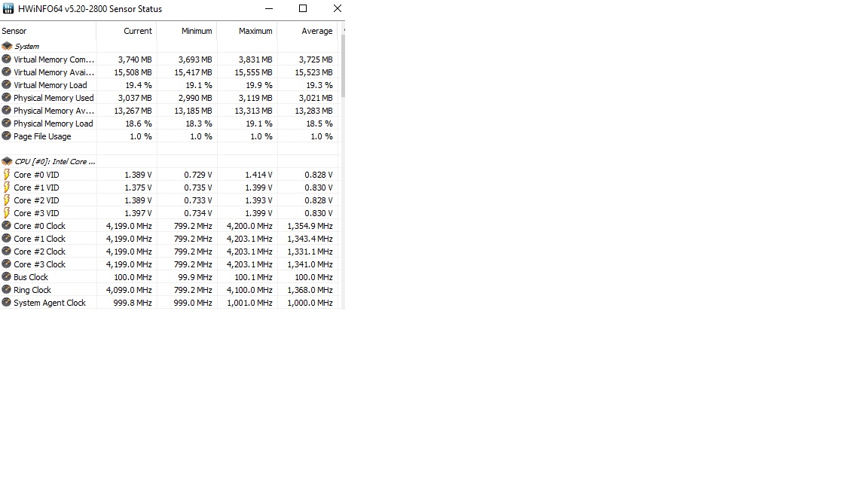Click the Core #2 Clock sensor icon
The width and height of the screenshot is (868, 488).
click(7, 251)
